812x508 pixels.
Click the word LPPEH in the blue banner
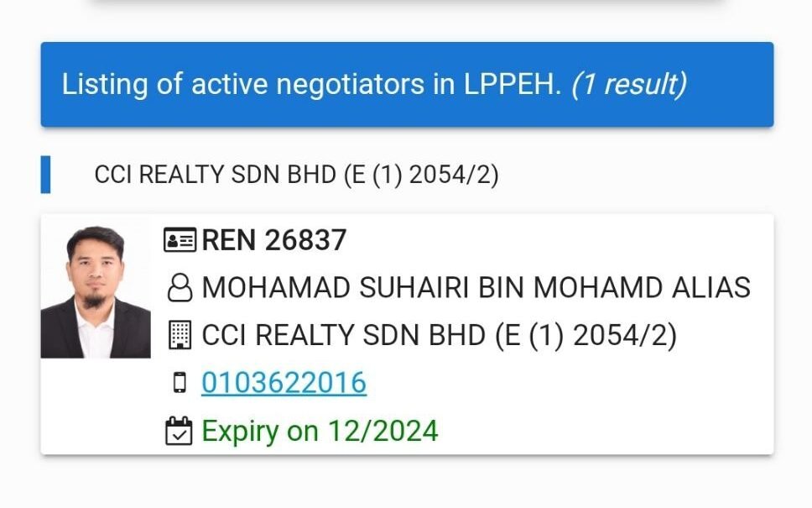(x=513, y=84)
